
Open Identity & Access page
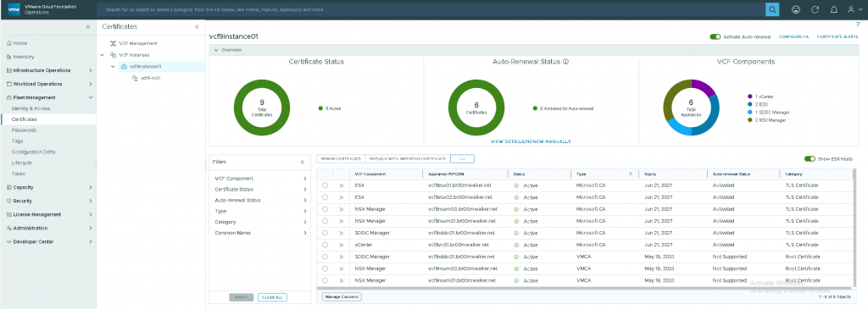31,108
